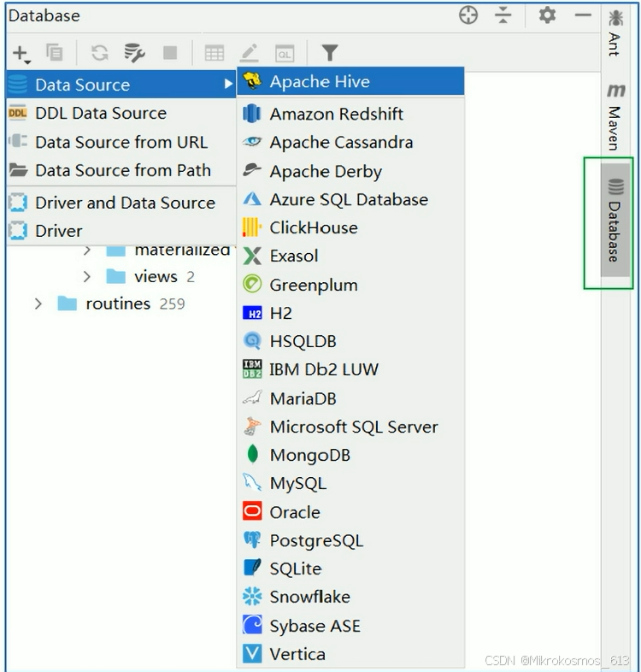Pick Apache Cassandra data source
Screen dimensions: 641x672
350,142
